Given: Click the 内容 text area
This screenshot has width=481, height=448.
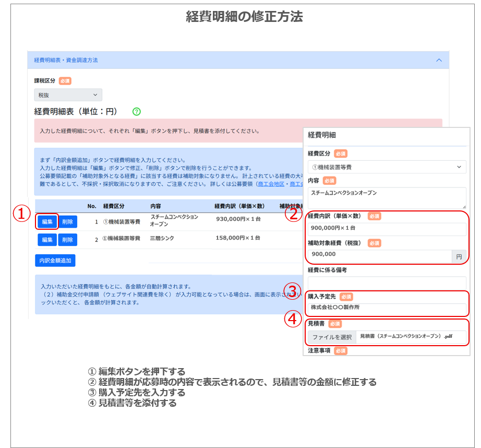Looking at the screenshot, I should coord(387,197).
